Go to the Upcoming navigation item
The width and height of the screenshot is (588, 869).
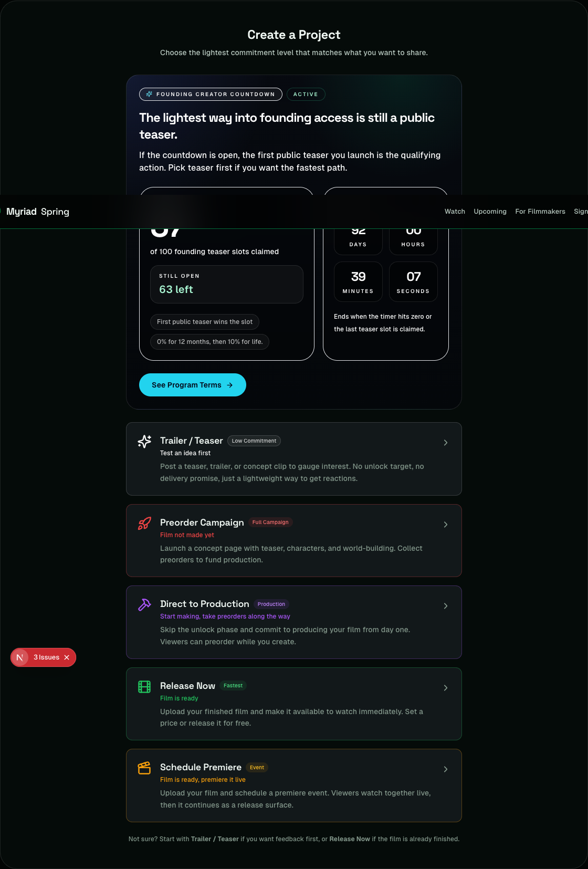pos(490,212)
